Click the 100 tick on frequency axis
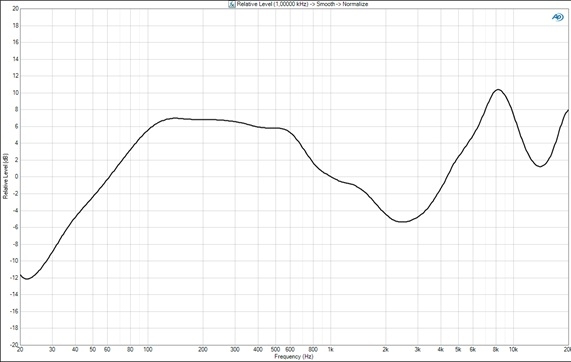This screenshot has width=571, height=362. 148,350
